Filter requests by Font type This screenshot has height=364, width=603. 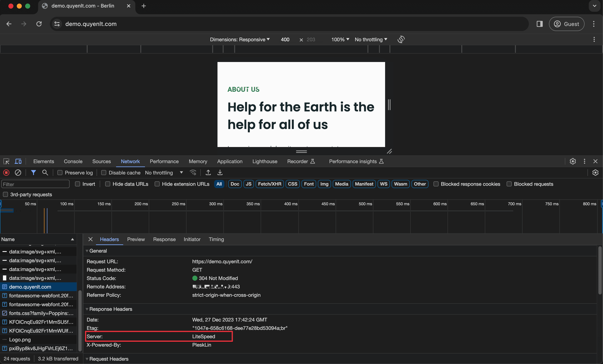(309, 184)
